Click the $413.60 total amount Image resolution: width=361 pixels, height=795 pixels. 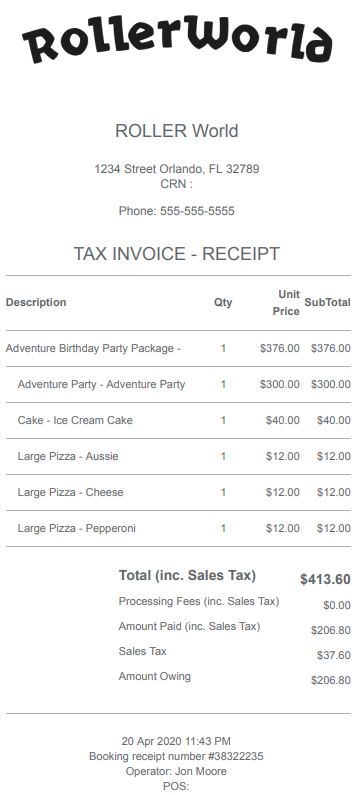pyautogui.click(x=325, y=579)
